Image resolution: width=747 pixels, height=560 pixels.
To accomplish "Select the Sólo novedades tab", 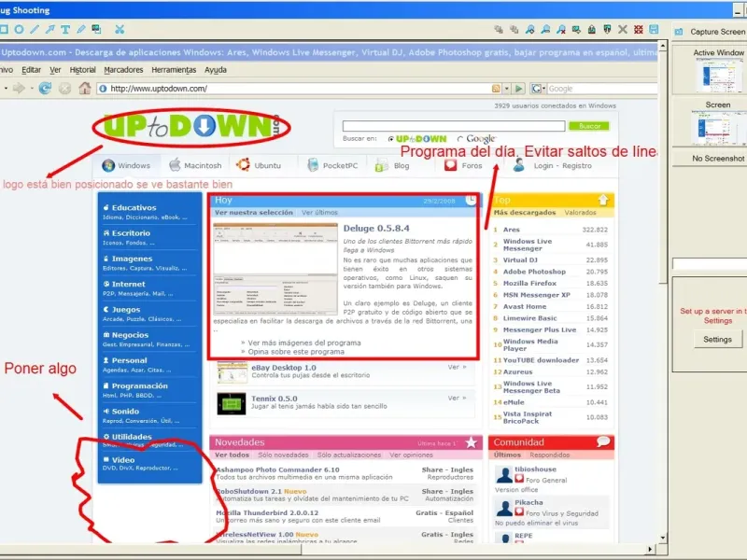I will [x=283, y=455].
